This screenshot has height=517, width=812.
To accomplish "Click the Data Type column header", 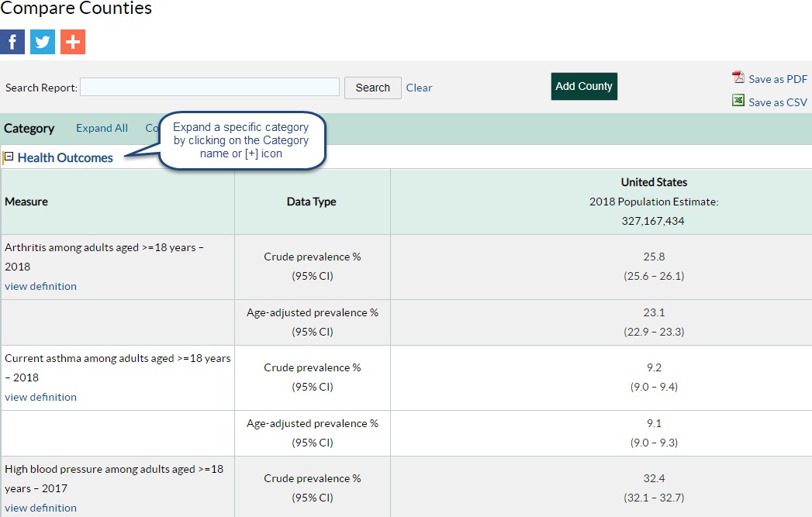I will pyautogui.click(x=312, y=202).
